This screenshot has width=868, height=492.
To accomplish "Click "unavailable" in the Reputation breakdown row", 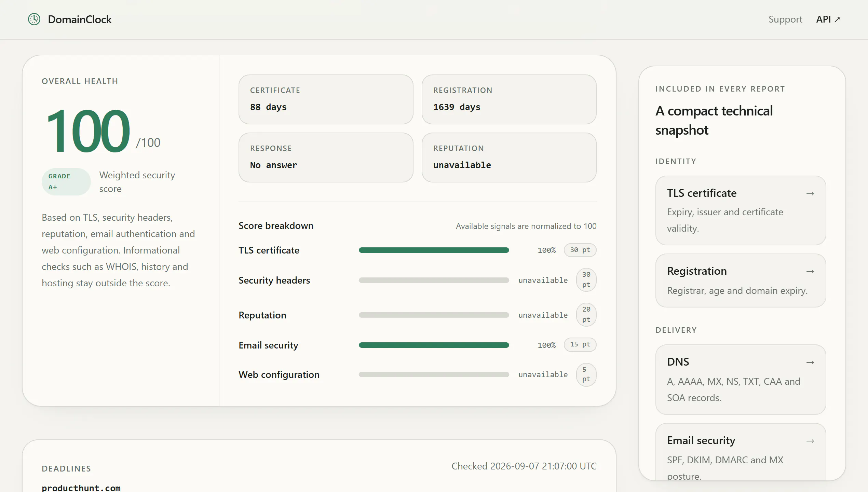I will click(543, 315).
